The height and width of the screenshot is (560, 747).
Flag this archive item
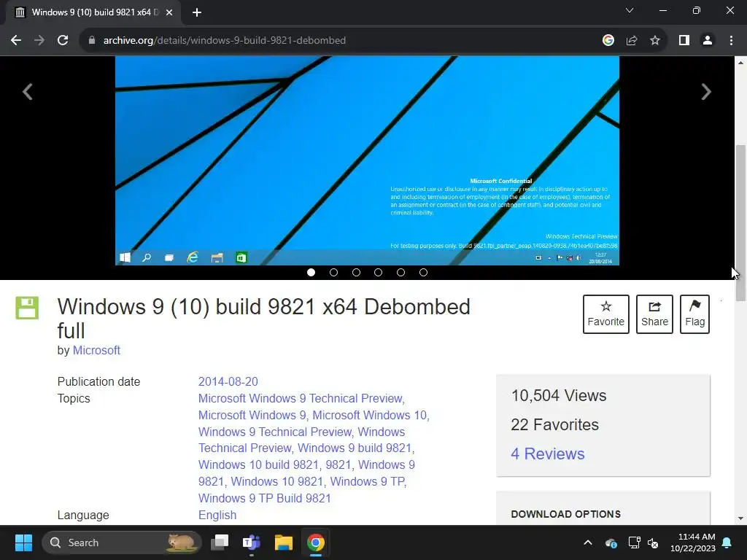[x=694, y=314]
